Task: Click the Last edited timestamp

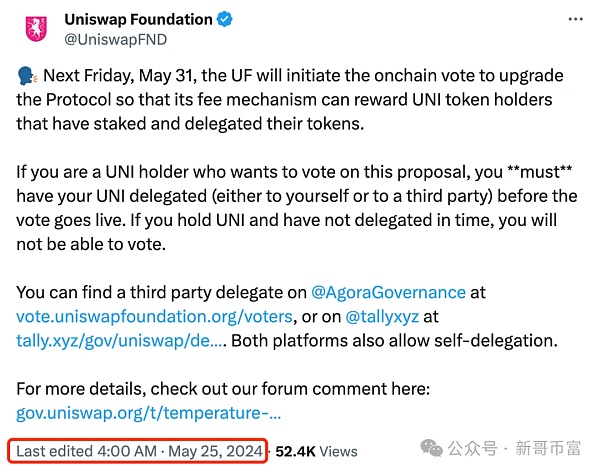Action: tap(141, 451)
